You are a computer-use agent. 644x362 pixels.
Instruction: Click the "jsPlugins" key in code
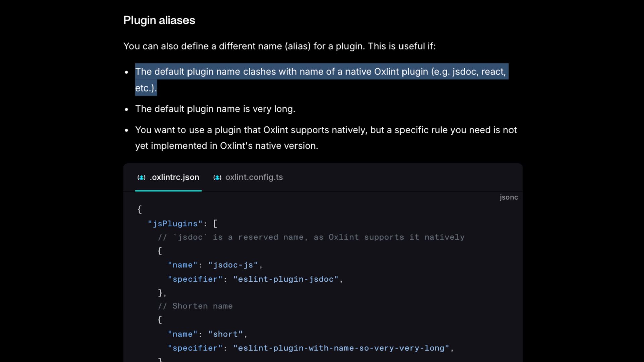[175, 224]
